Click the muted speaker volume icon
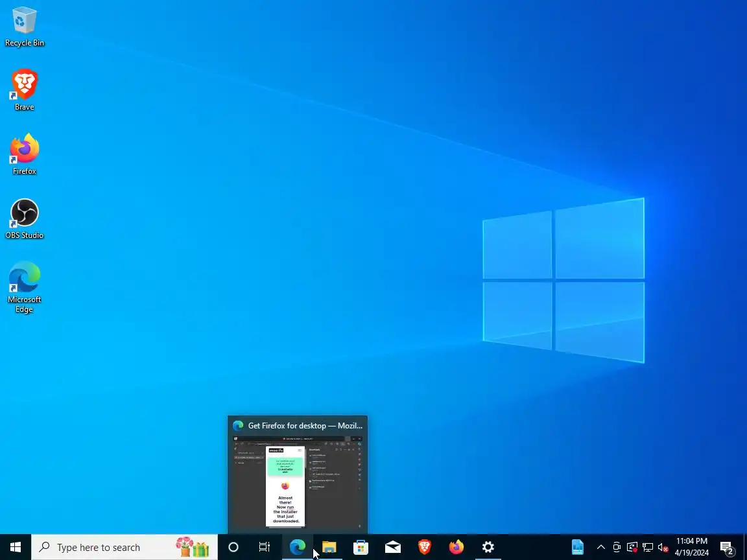Screen dimensions: 747x560 tap(663, 548)
